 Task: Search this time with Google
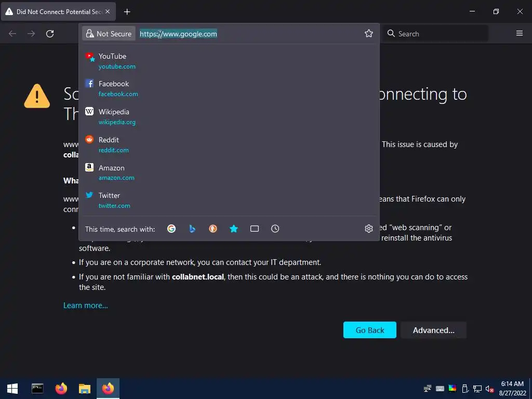pos(171,229)
